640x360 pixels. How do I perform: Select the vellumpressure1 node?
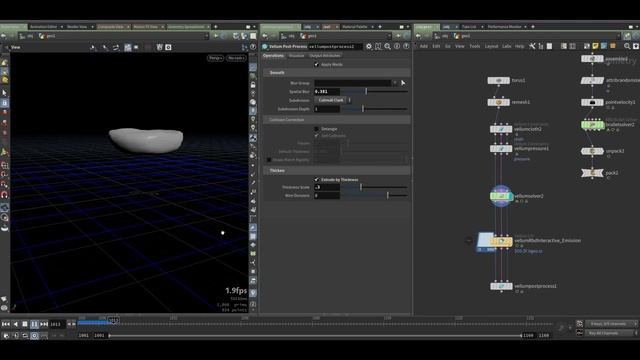tap(501, 149)
